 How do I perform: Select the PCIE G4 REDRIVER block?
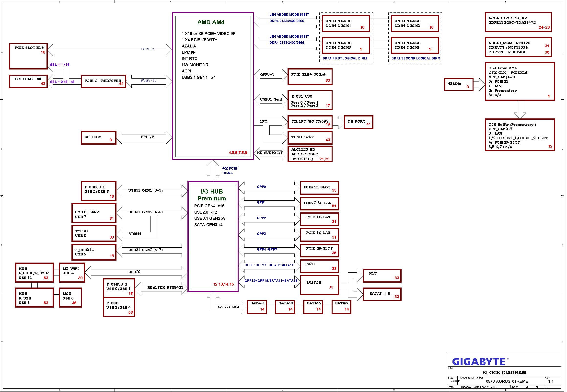click(x=104, y=81)
